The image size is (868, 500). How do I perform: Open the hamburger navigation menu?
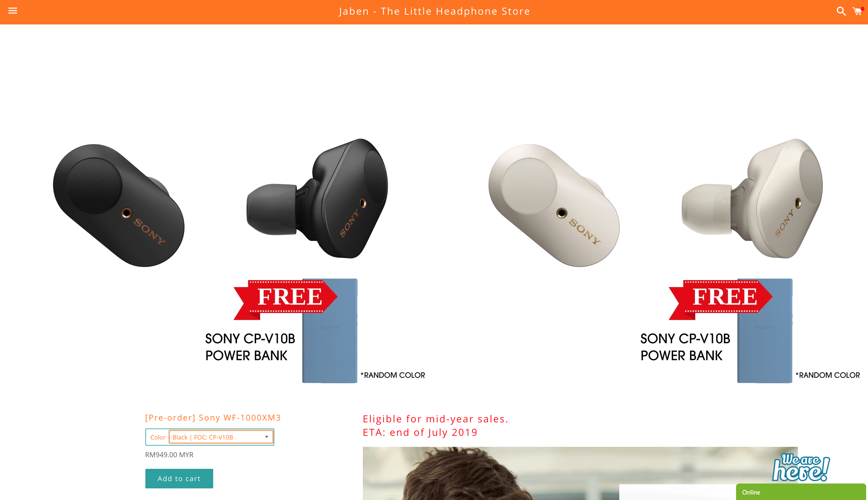click(13, 11)
